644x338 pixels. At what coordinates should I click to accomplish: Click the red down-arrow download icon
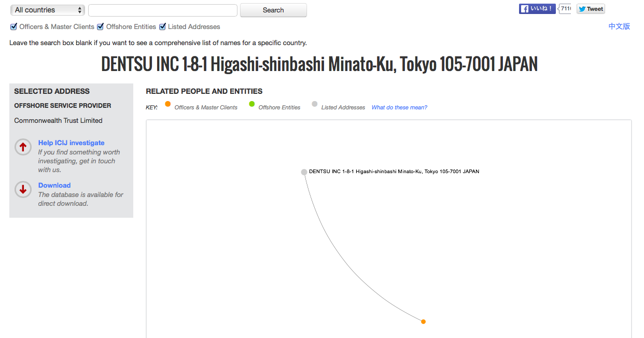(23, 190)
